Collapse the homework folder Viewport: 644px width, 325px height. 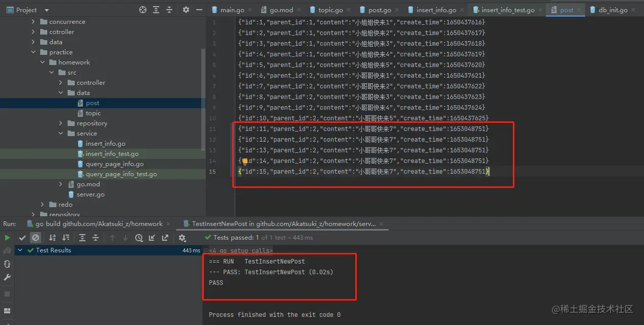(x=42, y=62)
